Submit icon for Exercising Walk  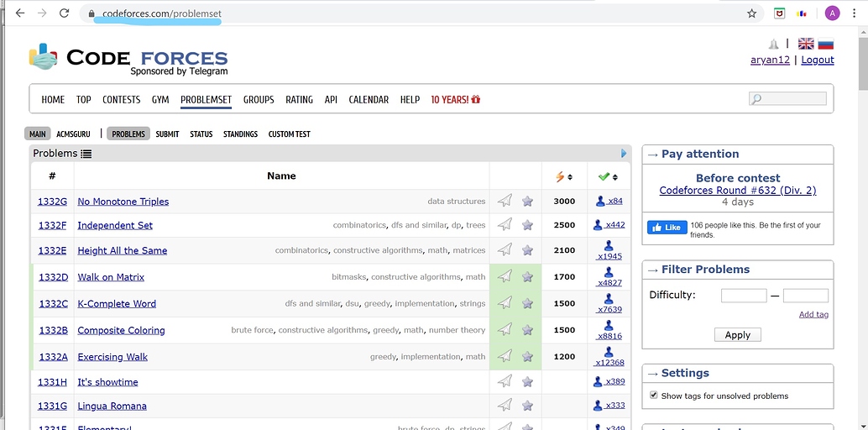click(505, 356)
